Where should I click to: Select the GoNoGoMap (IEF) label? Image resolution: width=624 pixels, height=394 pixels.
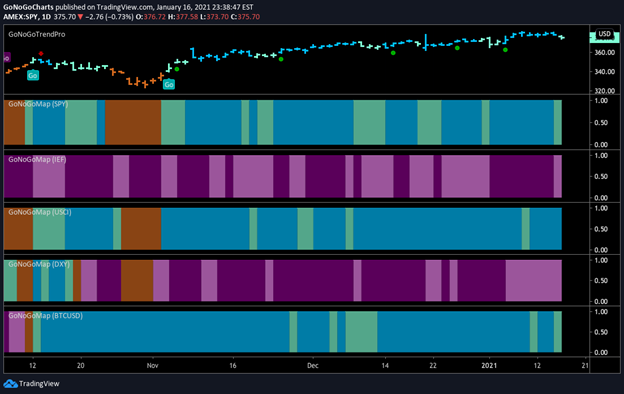click(37, 159)
